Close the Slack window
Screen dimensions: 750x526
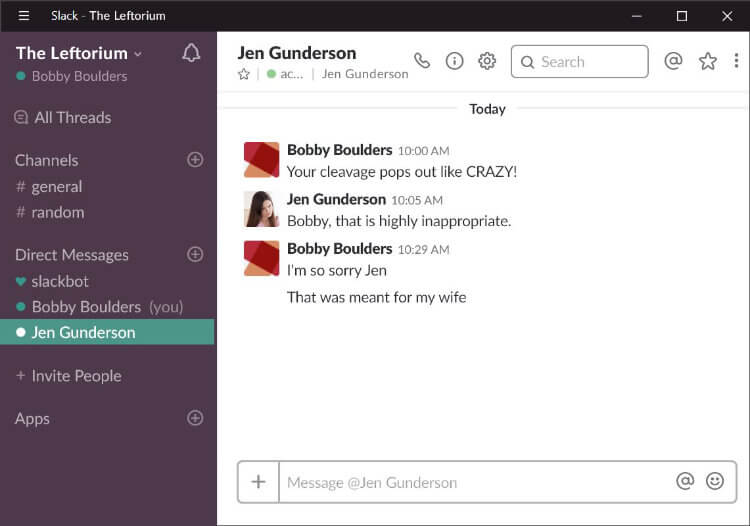point(727,16)
